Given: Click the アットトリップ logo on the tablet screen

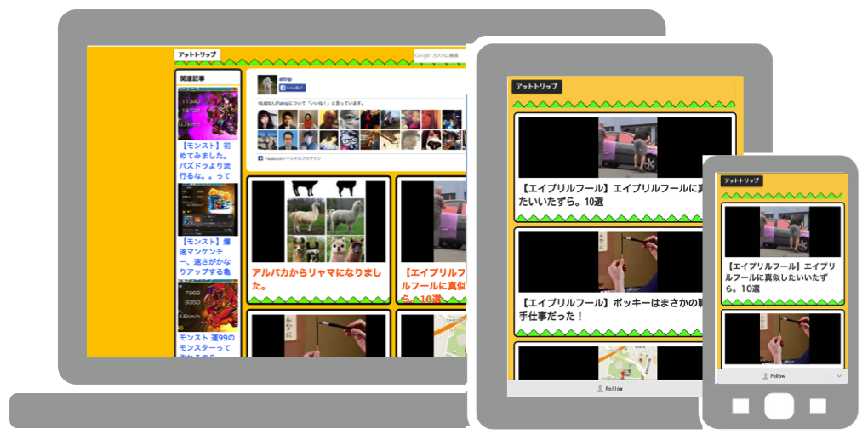Looking at the screenshot, I should [536, 86].
